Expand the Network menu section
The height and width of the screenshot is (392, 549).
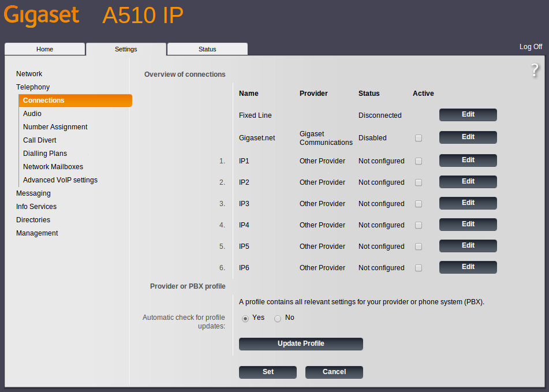[29, 74]
